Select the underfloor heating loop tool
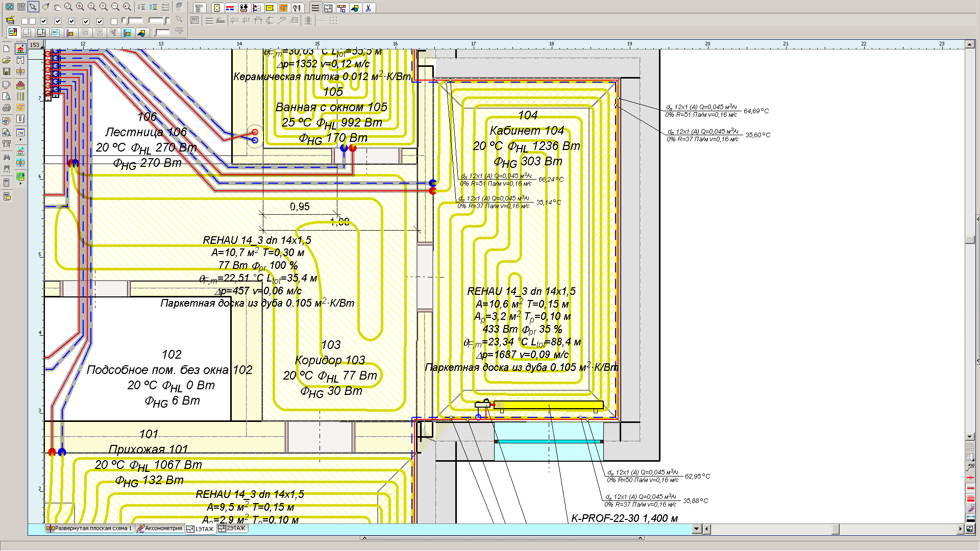The height and width of the screenshot is (551, 980). pyautogui.click(x=283, y=8)
